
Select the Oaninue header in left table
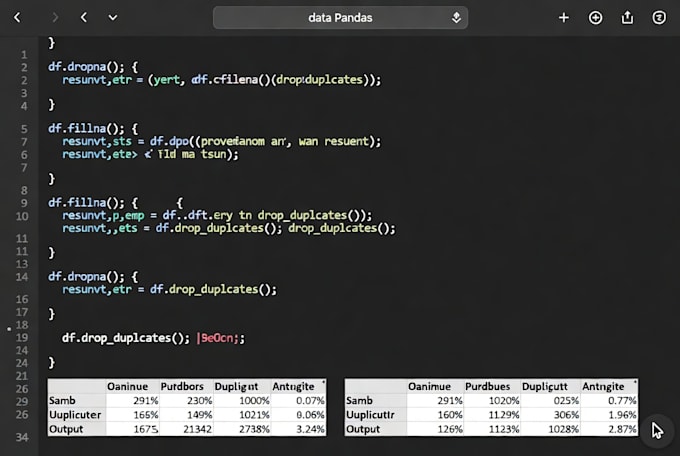[x=128, y=386]
